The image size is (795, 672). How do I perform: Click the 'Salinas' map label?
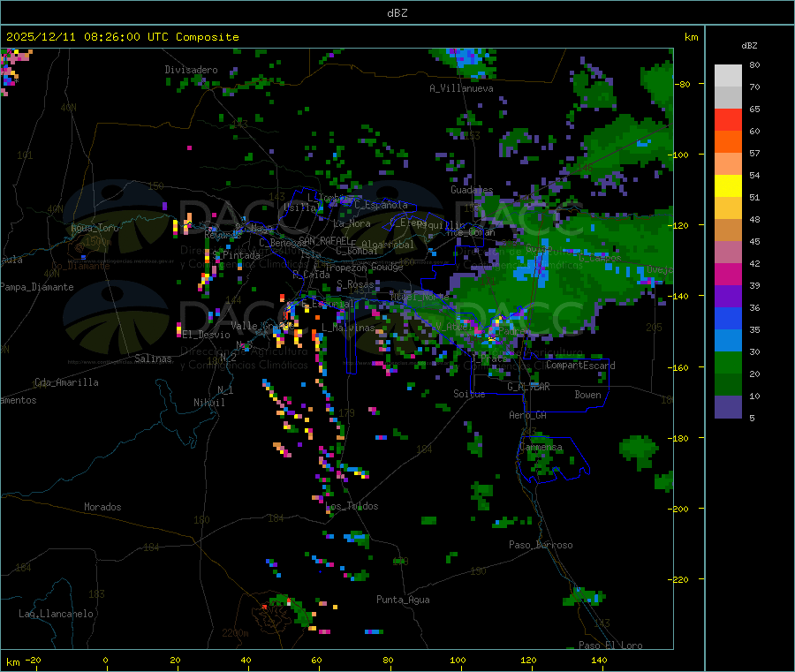click(153, 359)
